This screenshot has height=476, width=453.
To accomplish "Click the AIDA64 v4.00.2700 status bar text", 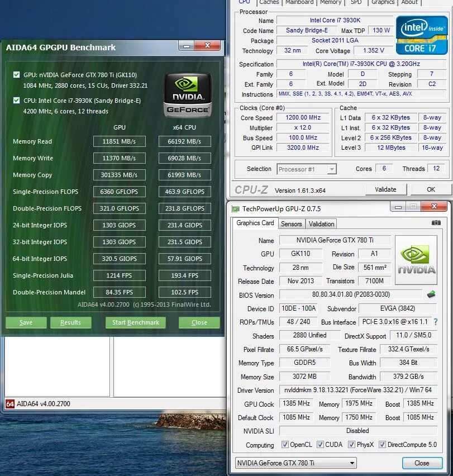I will [x=44, y=404].
